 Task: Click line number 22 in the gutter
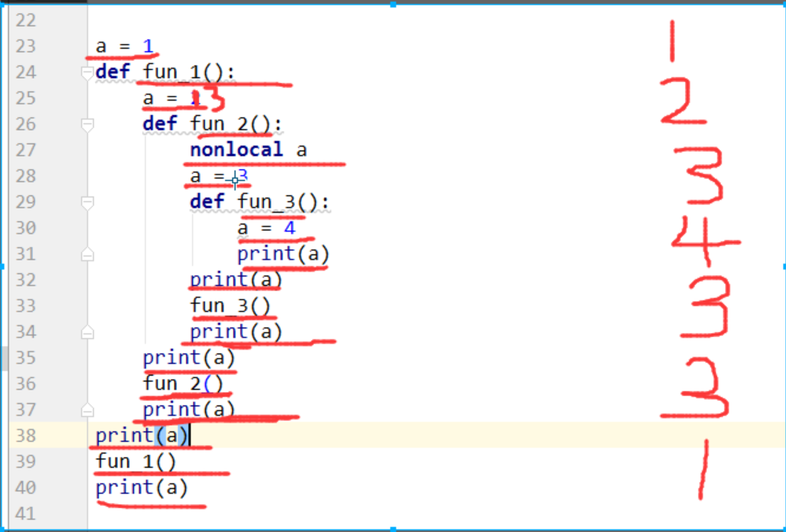[25, 20]
